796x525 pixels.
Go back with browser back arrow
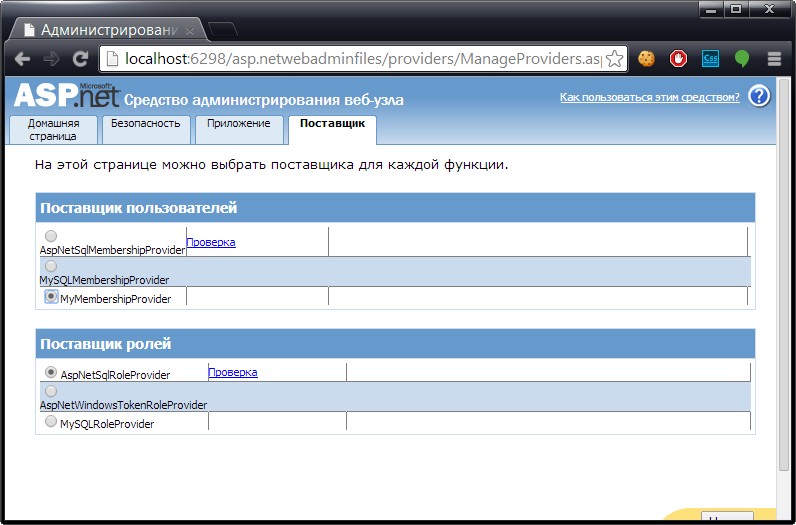[22, 59]
